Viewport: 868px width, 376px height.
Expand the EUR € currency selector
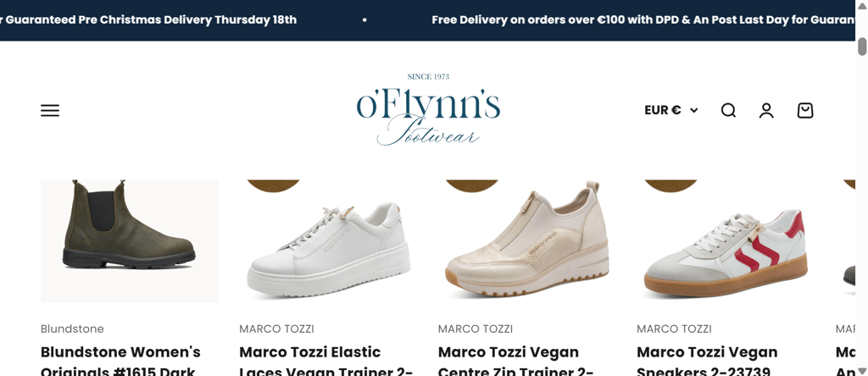click(671, 110)
